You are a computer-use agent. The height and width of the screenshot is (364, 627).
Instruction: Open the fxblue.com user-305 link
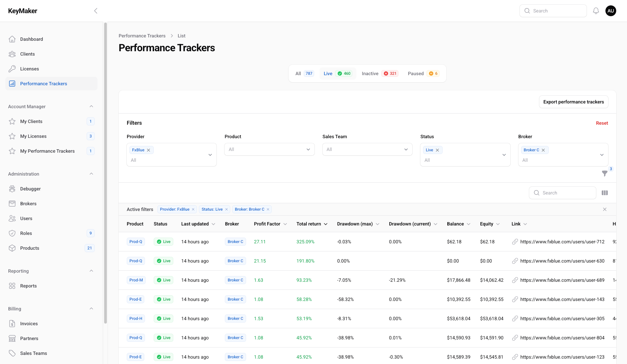562,318
